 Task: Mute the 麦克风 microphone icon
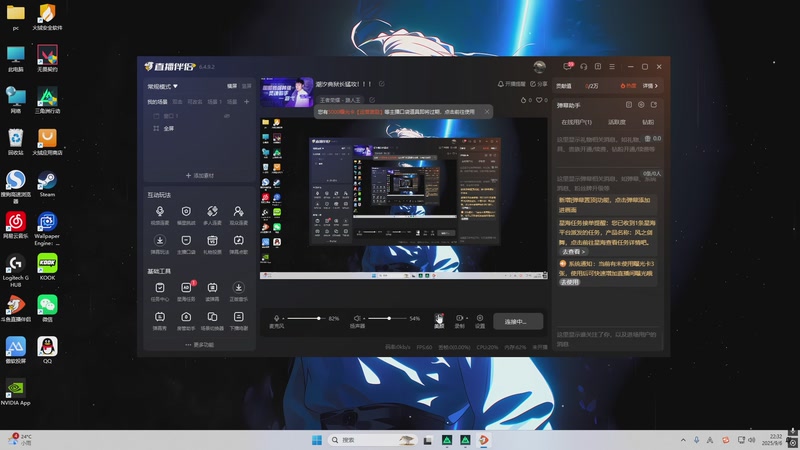pyautogui.click(x=276, y=318)
